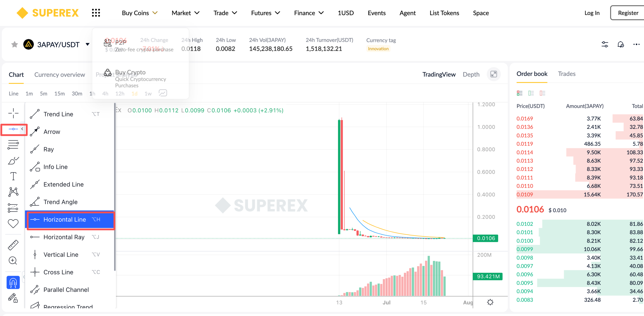644x316 pixels.
Task: Click the 0.0106 price label on the axis
Action: pos(486,238)
